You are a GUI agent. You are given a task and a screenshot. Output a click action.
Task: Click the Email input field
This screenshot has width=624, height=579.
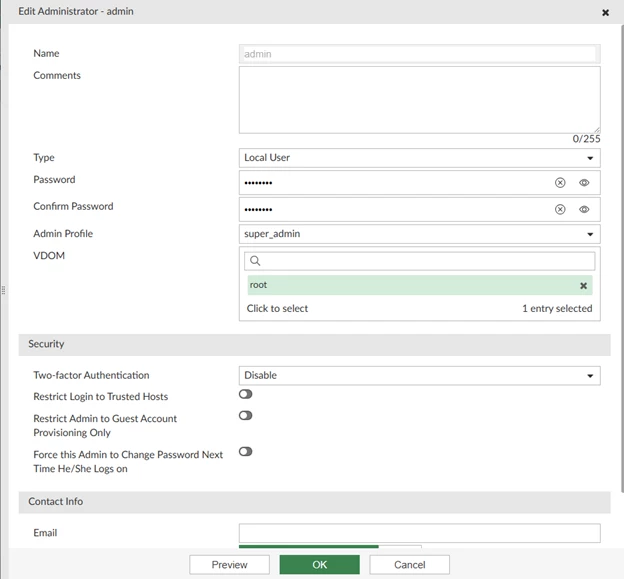coord(419,533)
